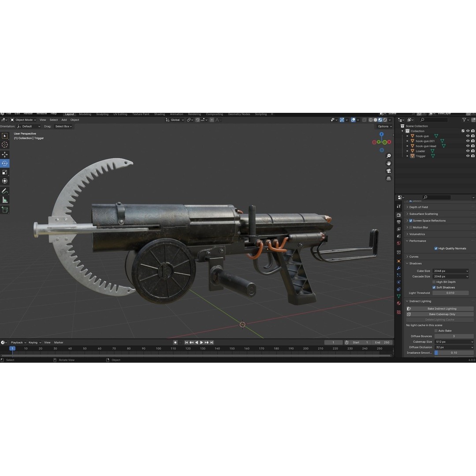Viewport: 476px width, 476px height.
Task: Select the Select Box tool in the toolbar
Action: tap(5, 136)
